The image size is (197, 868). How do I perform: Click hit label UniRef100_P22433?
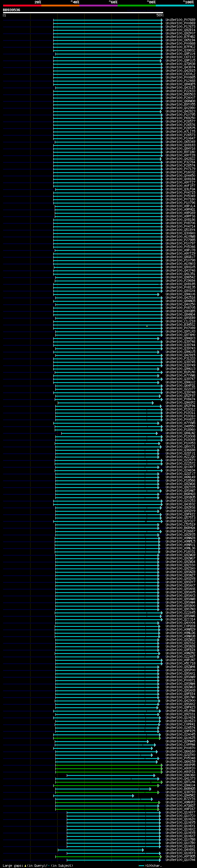click(x=180, y=91)
